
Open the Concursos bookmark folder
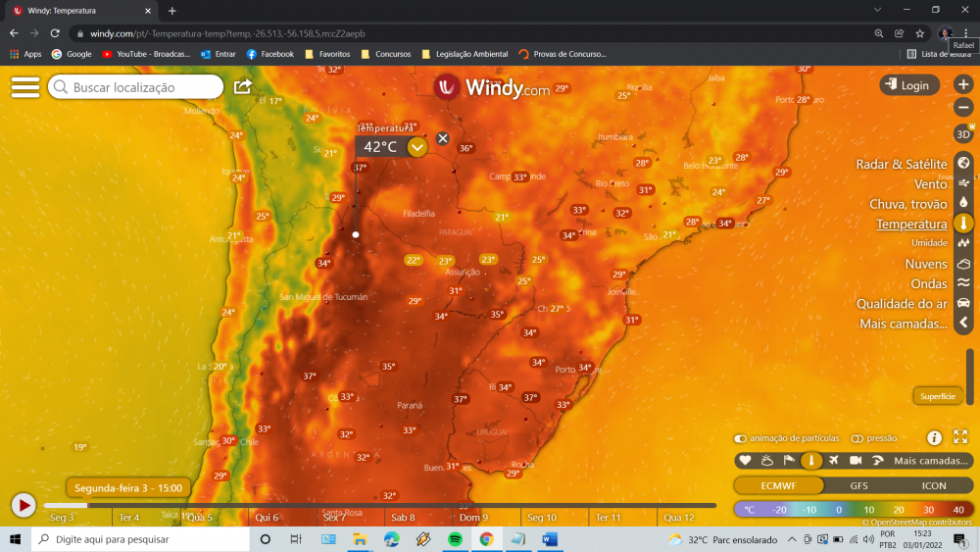click(385, 54)
